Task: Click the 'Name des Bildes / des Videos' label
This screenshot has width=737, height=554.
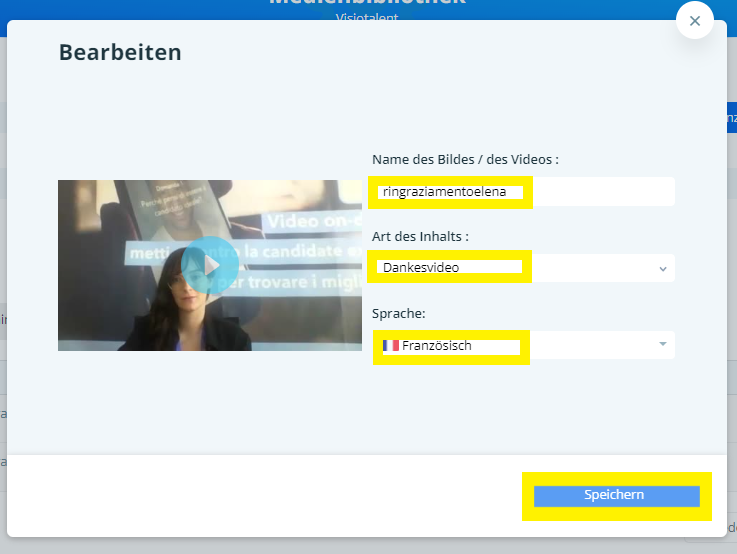Action: 465,159
